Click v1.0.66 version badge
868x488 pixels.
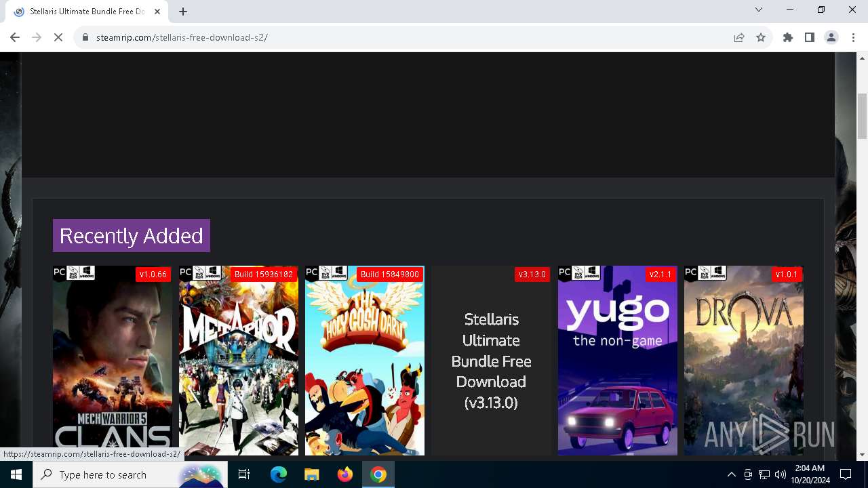(153, 274)
